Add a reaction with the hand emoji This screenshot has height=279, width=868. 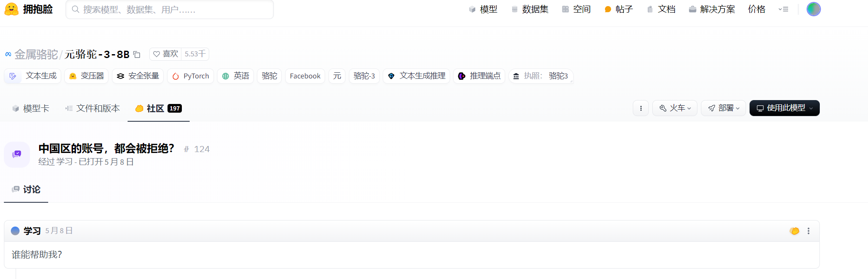click(x=795, y=231)
